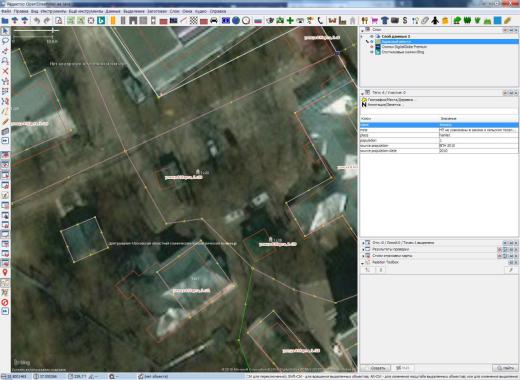Open the Справка menu
The width and height of the screenshot is (520, 380).
(218, 11)
